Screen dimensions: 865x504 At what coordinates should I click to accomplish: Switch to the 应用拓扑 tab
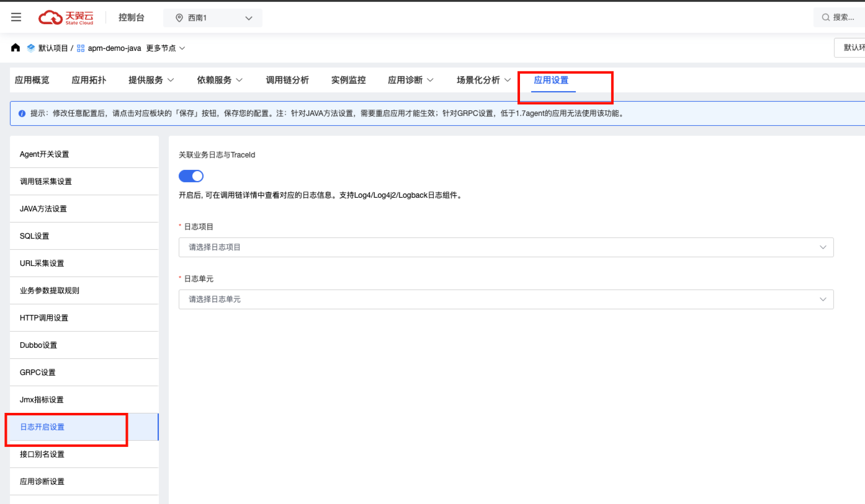click(x=89, y=80)
